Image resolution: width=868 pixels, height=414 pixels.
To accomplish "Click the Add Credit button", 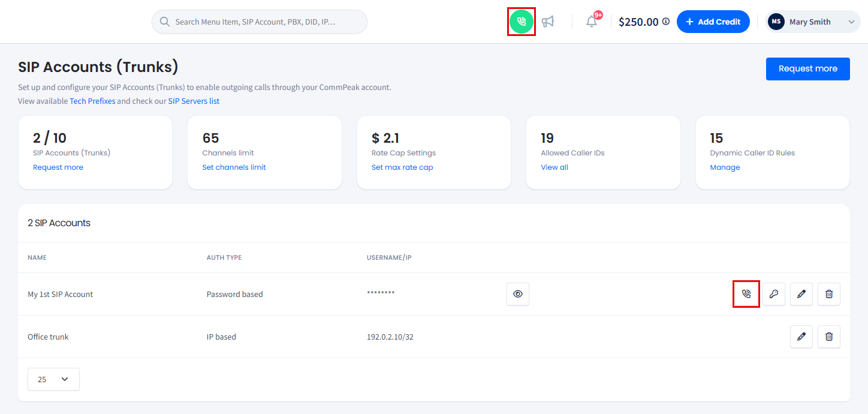I will (713, 22).
